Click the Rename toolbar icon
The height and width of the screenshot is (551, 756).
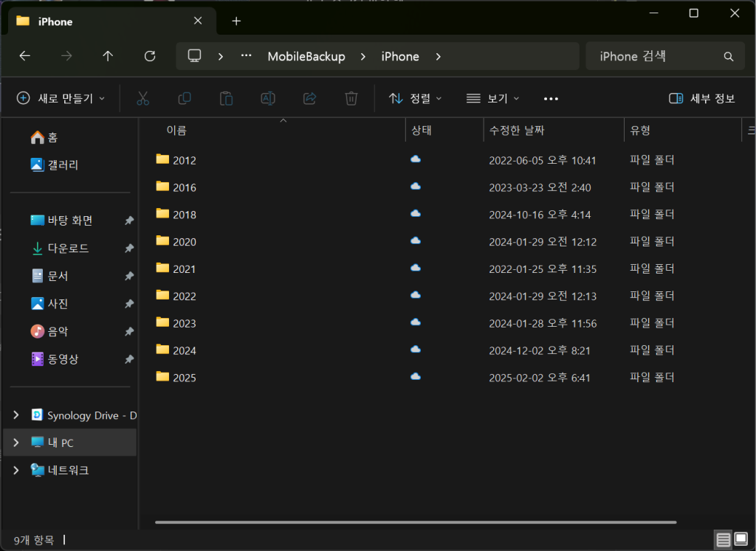coord(268,98)
